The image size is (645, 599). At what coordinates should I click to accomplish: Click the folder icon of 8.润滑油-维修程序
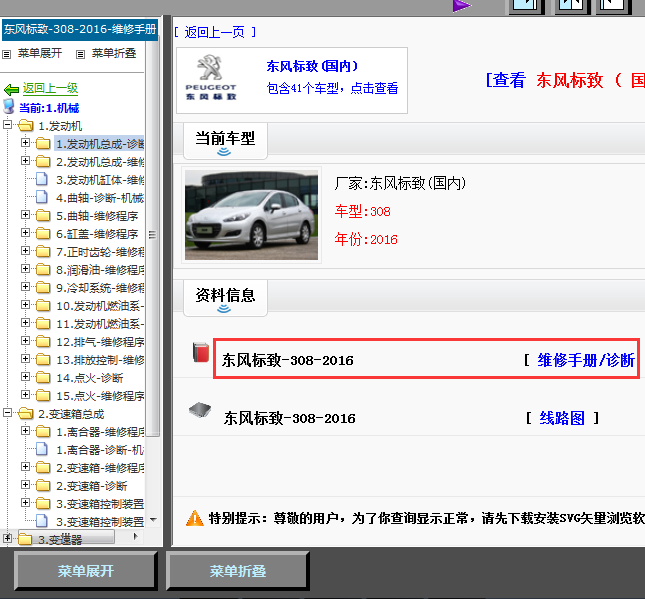click(43, 269)
